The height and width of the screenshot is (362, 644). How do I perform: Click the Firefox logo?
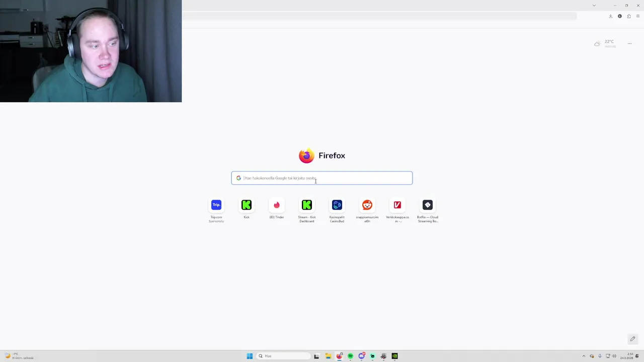click(306, 155)
